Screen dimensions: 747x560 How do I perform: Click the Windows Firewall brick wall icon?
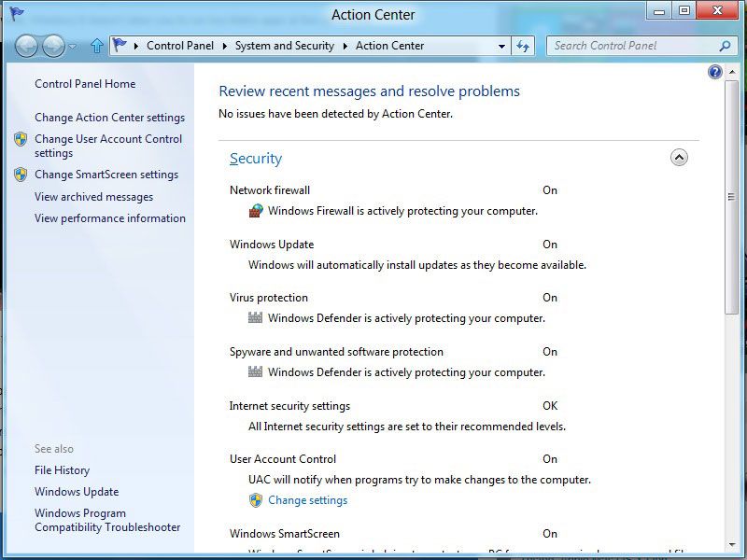tap(256, 211)
